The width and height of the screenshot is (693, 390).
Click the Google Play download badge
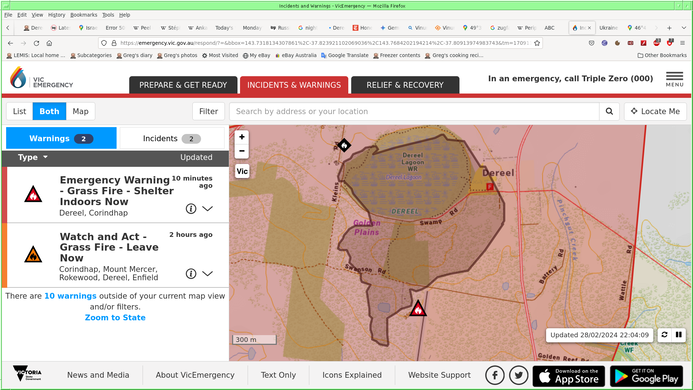click(x=647, y=376)
